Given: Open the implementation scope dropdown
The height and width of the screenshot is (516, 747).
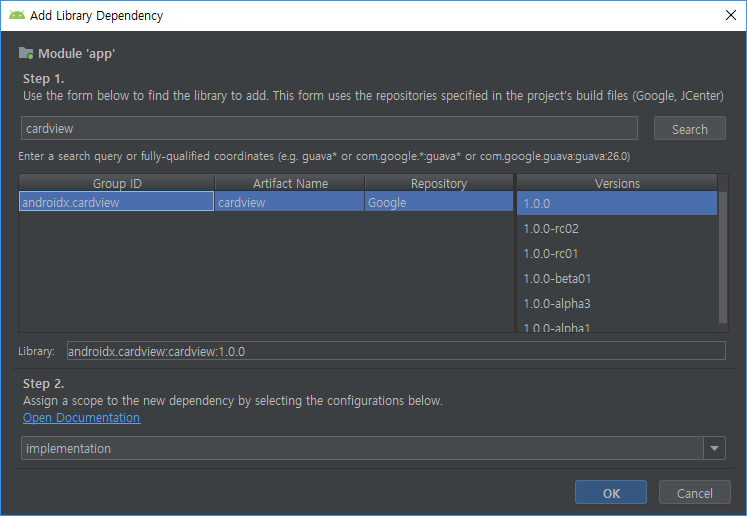Looking at the screenshot, I should (373, 448).
